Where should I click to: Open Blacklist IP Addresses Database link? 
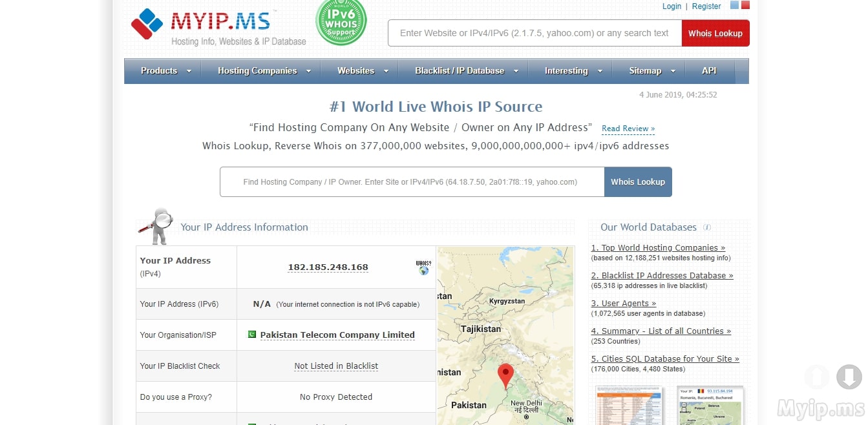click(662, 276)
